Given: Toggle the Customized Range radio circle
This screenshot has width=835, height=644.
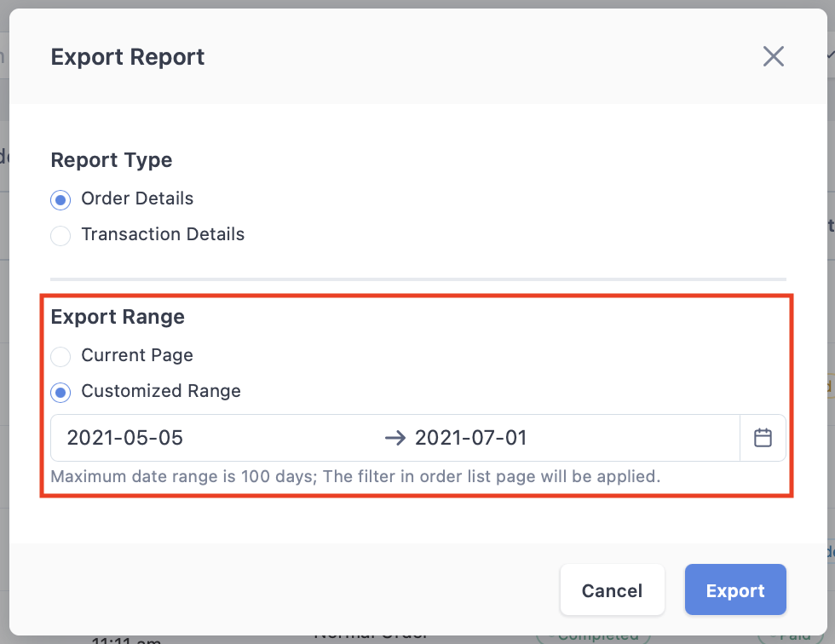Looking at the screenshot, I should coord(60,392).
